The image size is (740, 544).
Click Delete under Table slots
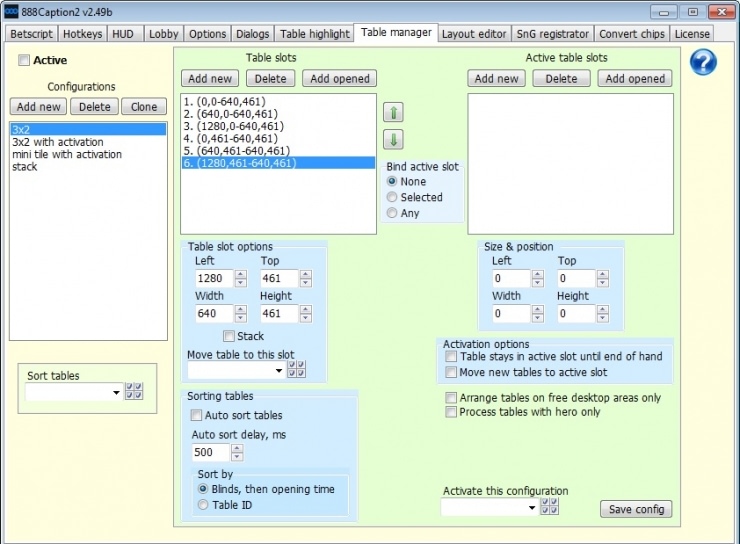(x=270, y=78)
